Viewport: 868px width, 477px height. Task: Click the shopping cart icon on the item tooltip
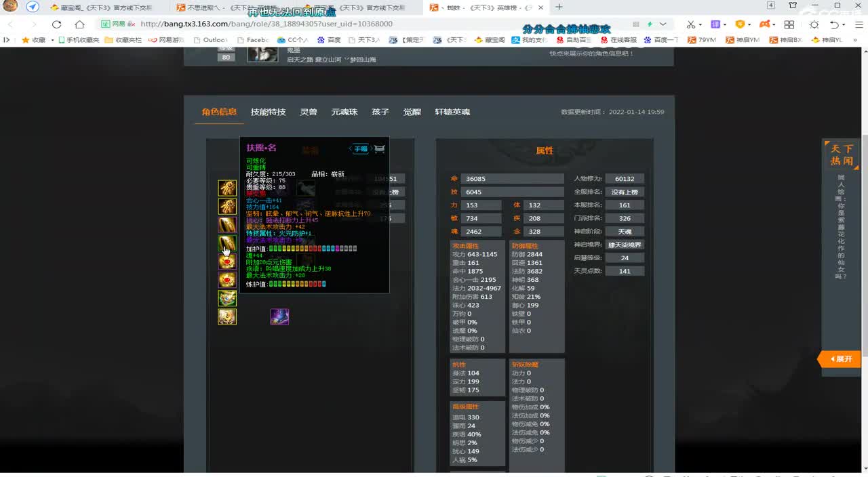pyautogui.click(x=380, y=148)
